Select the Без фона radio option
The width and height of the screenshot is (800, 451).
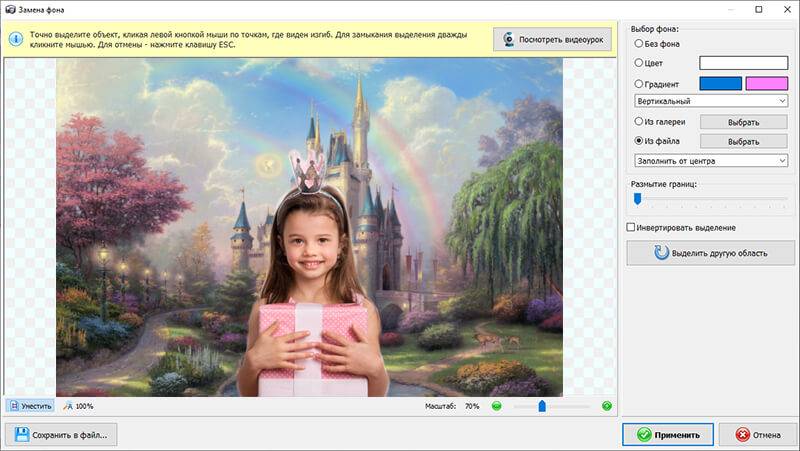tap(640, 44)
